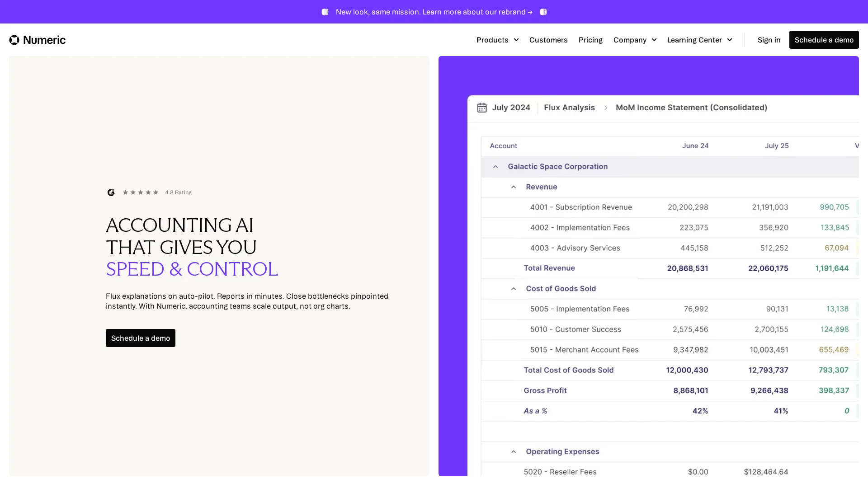Click breadcrumb arrow after Flux Analysis
Viewport: 868px width, 488px height.
coord(606,108)
